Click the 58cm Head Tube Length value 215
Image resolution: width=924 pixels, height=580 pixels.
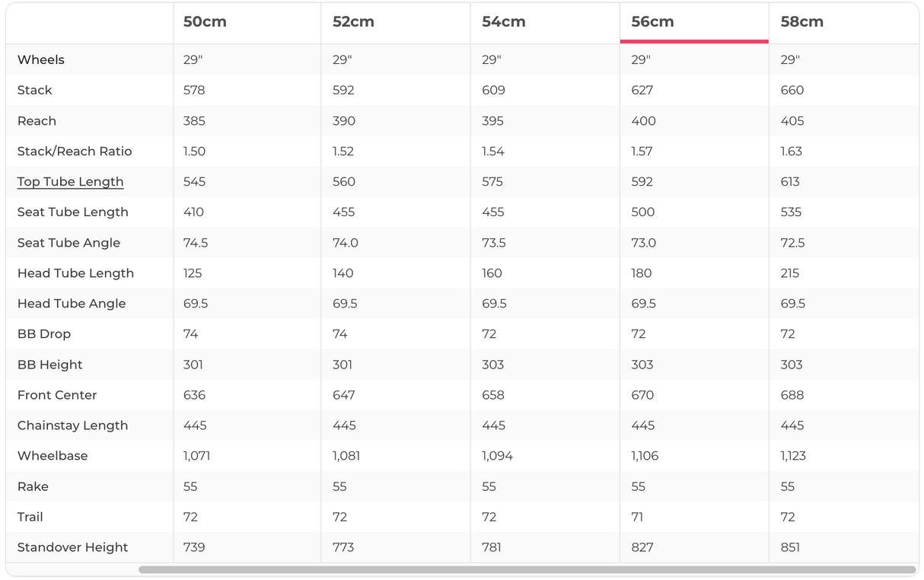791,273
